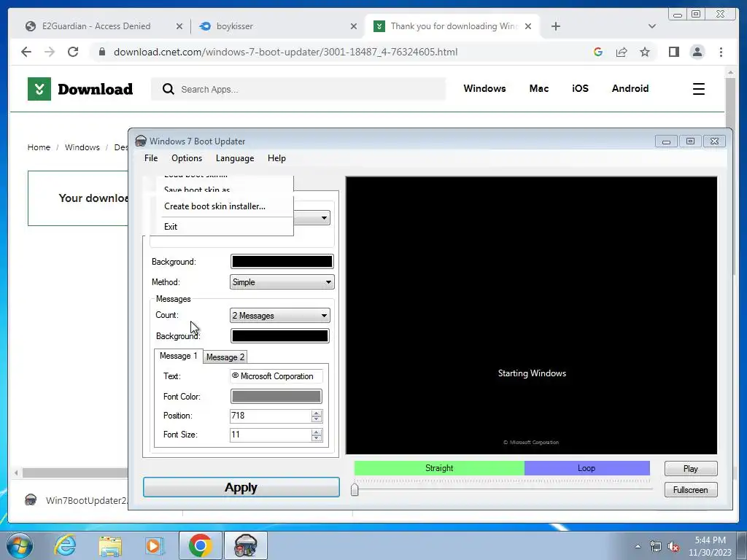The height and width of the screenshot is (560, 747).
Task: Bookmark this page with the star icon
Action: pos(645,52)
